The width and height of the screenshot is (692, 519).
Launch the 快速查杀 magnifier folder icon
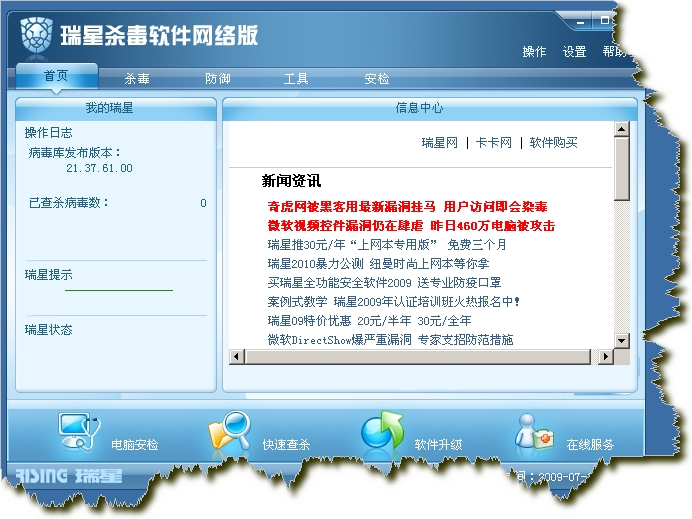coord(229,430)
